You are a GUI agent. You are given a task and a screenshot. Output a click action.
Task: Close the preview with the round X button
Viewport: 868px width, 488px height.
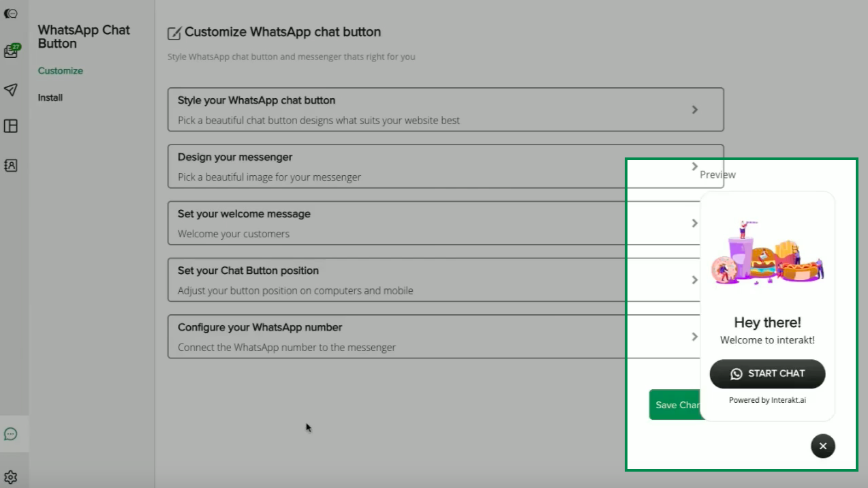pyautogui.click(x=823, y=446)
